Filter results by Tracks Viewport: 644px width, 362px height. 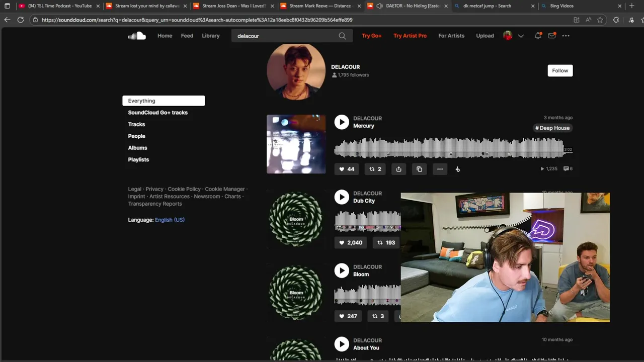136,124
